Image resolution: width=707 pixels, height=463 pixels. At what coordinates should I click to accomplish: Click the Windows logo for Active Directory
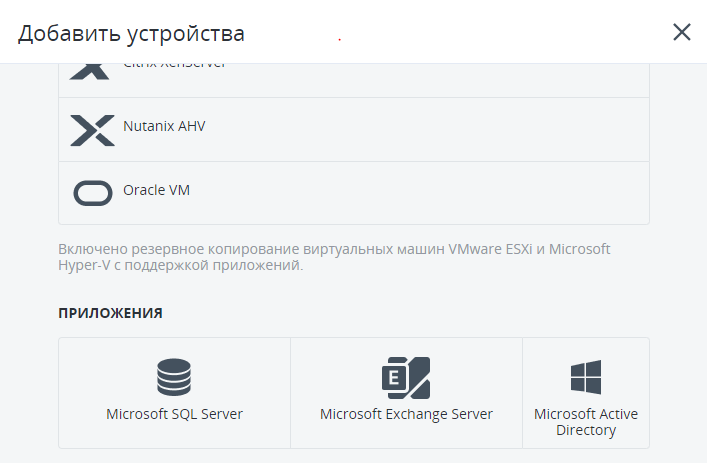click(x=585, y=378)
